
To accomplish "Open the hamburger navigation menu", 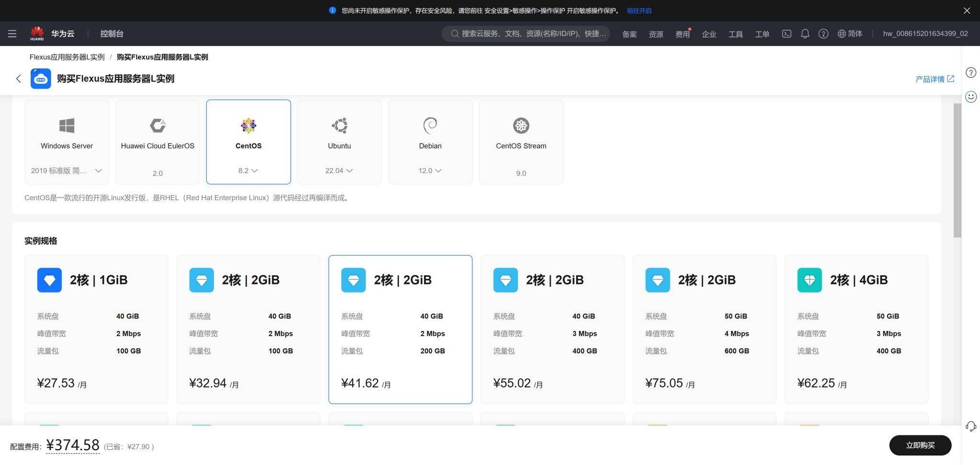I will 12,34.
